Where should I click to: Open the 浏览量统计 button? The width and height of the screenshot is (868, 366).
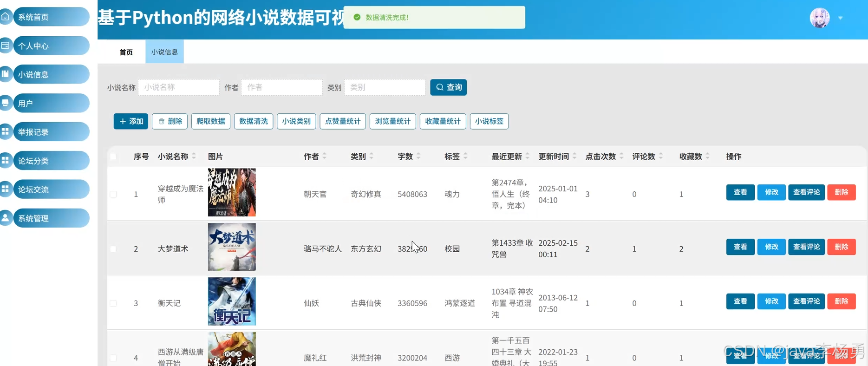393,121
